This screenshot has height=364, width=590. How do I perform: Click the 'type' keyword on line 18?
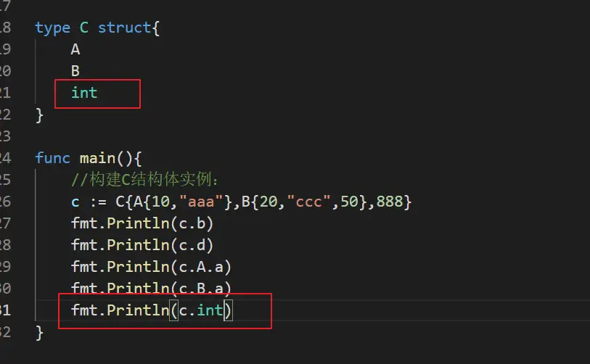coord(52,28)
